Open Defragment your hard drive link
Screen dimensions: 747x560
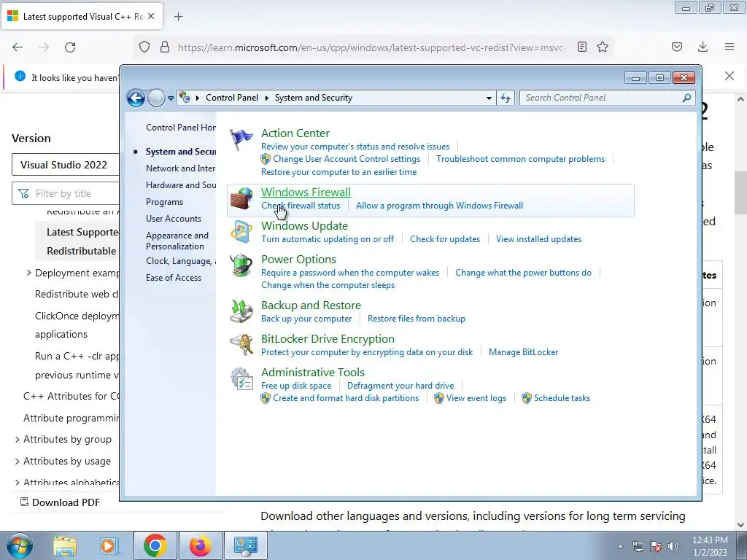click(x=400, y=386)
